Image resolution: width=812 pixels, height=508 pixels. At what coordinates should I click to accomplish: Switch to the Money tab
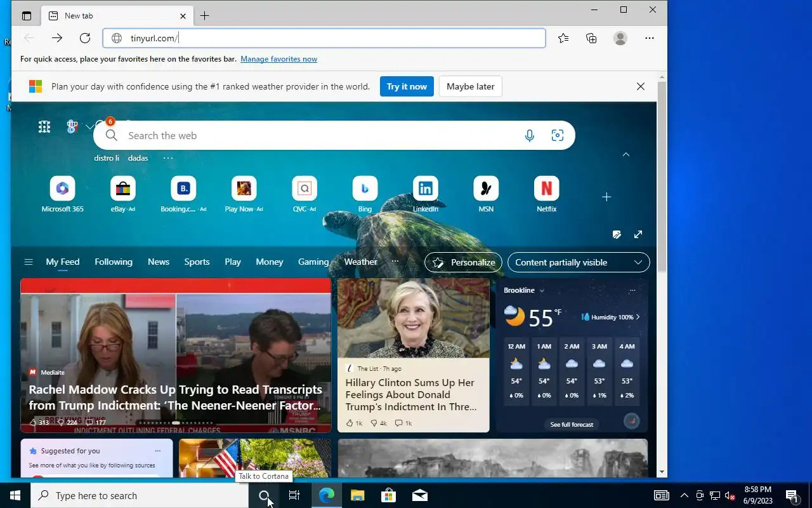point(270,262)
